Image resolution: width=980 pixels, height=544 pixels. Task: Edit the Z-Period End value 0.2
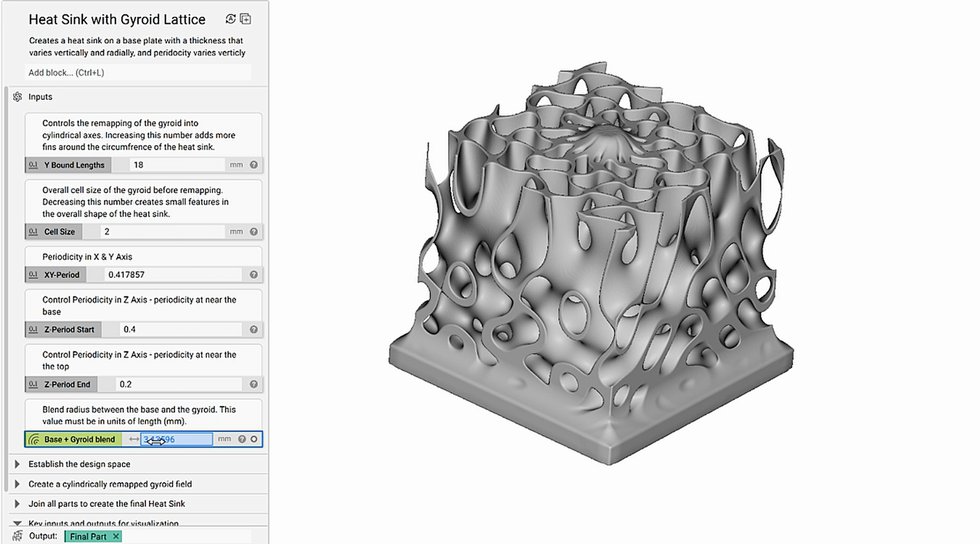[x=179, y=385]
